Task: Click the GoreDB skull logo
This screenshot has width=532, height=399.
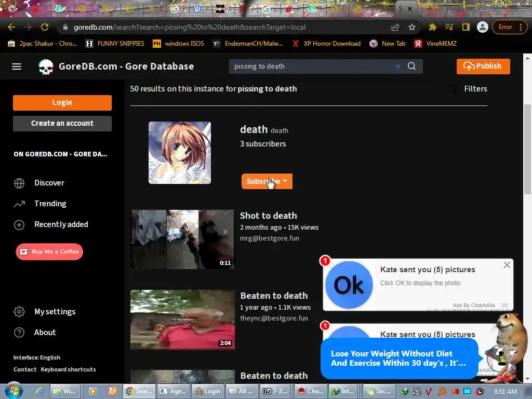Action: click(x=46, y=67)
